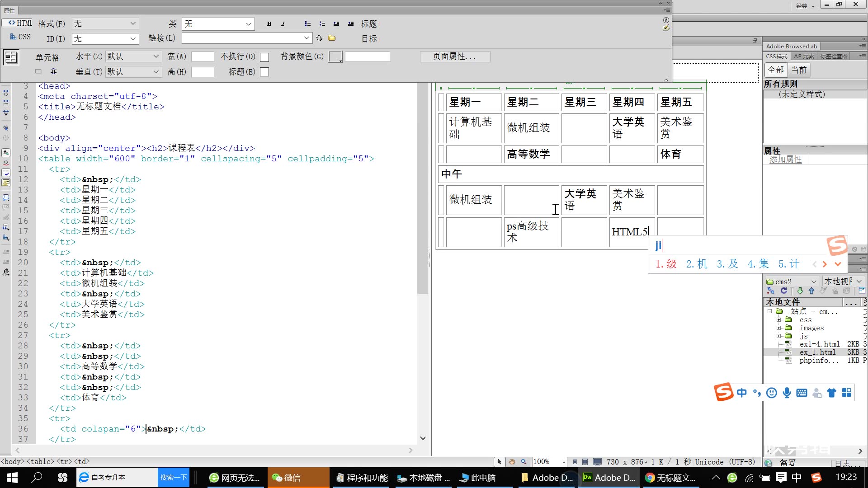Click the merge cells icon
Screen dimensions: 868x488
[38, 71]
